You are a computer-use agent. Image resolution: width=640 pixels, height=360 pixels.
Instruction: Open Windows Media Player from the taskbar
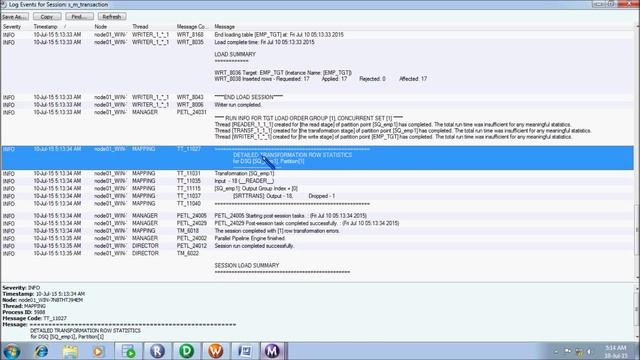pos(98,351)
